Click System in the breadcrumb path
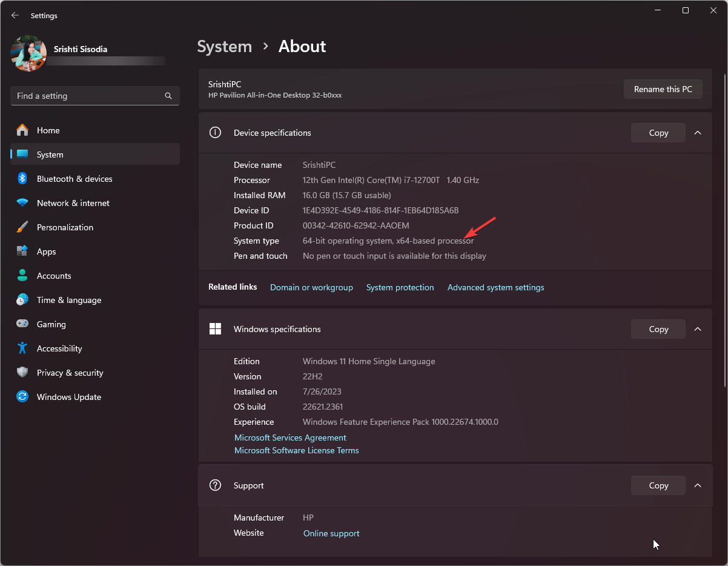Image resolution: width=728 pixels, height=566 pixels. point(224,46)
